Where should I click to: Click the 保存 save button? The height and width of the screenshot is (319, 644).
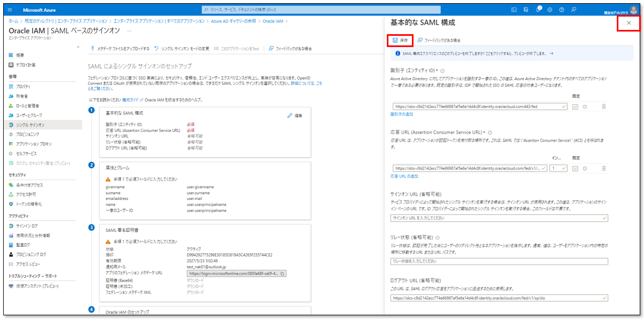(x=400, y=40)
